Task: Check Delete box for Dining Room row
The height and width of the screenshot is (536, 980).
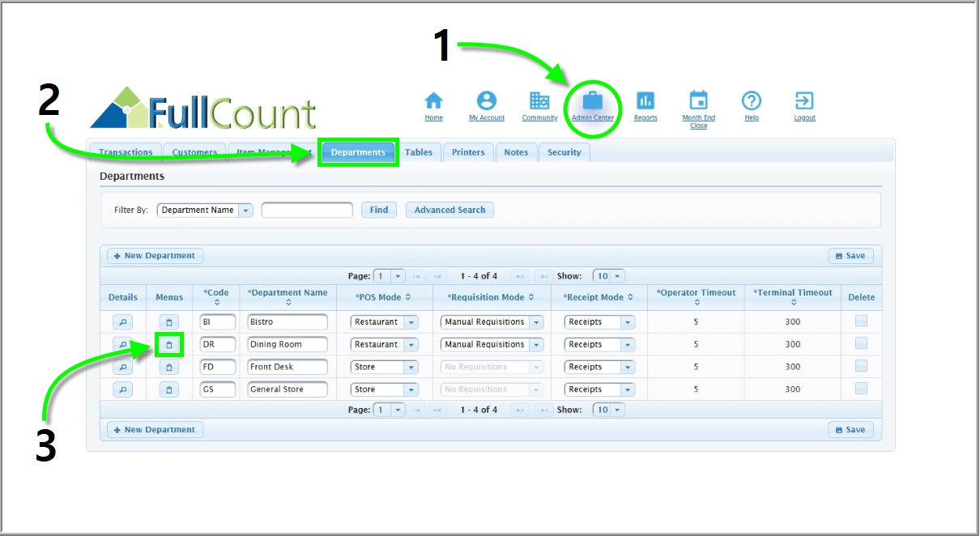Action: tap(861, 344)
